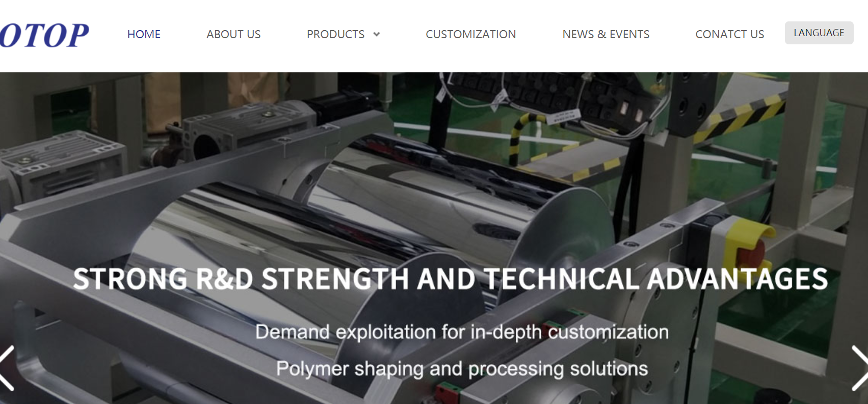Visit the CONTATCT US page
Image resolution: width=868 pixels, height=404 pixels.
click(x=730, y=34)
